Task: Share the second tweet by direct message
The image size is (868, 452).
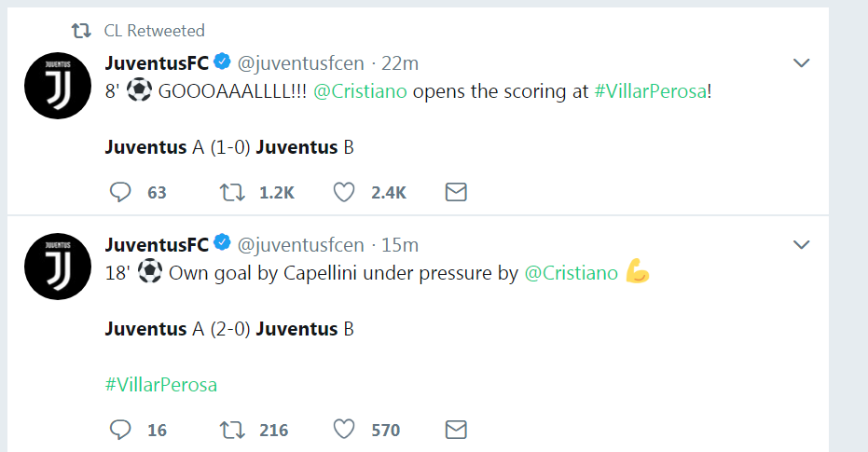Action: (x=456, y=430)
